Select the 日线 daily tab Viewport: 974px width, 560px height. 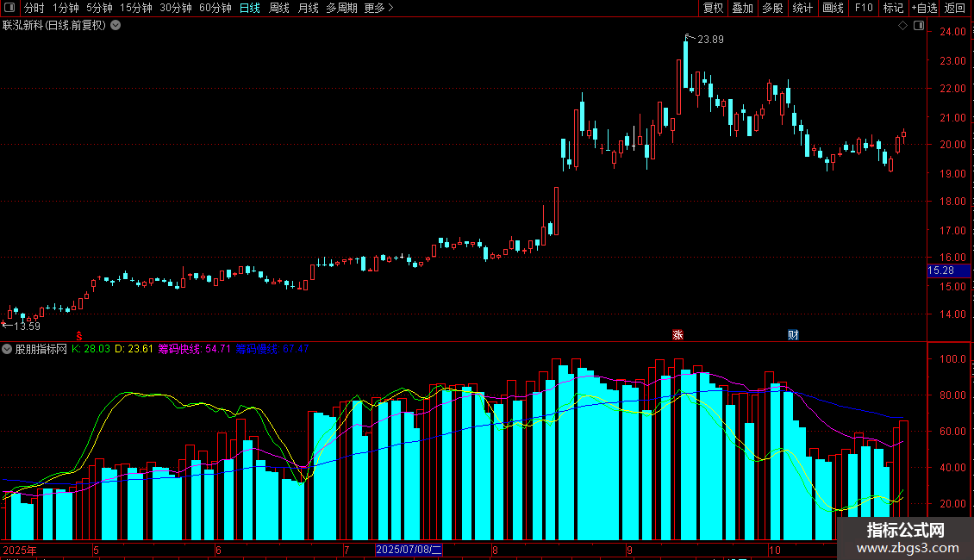250,8
